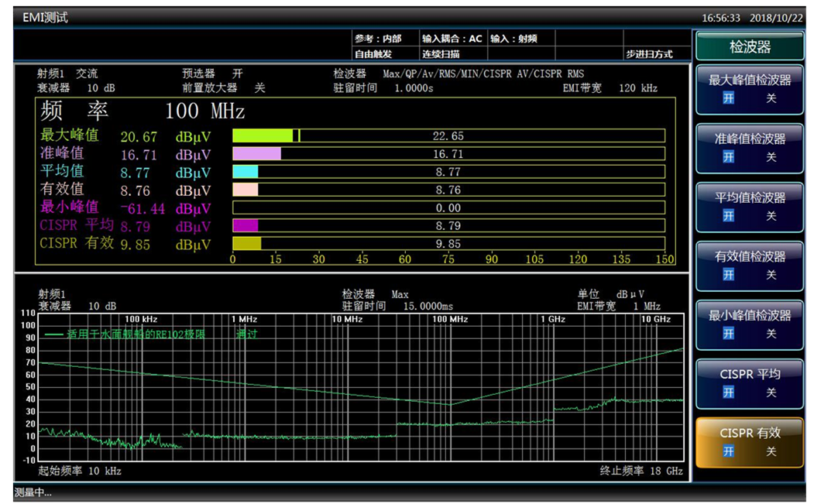The height and width of the screenshot is (504, 814).
Task: Click the pink 准峰值 level bar
Action: (x=256, y=154)
